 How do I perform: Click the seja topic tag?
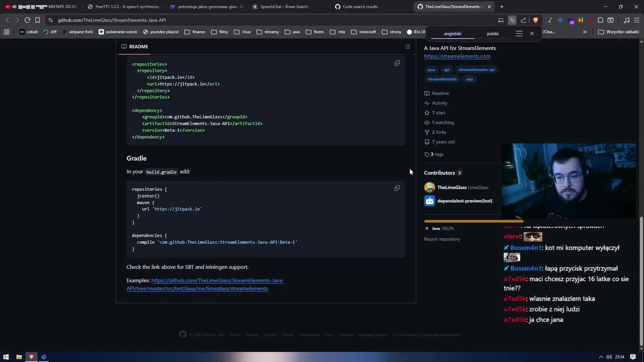coord(469,79)
